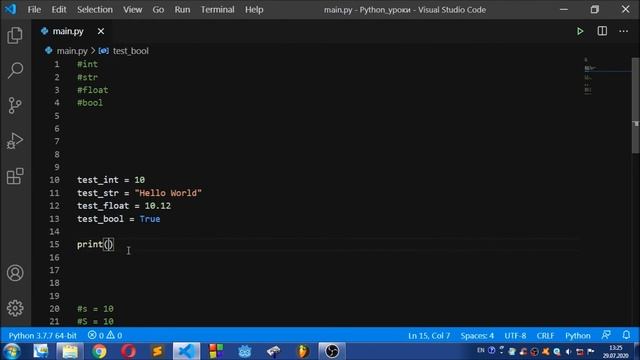The height and width of the screenshot is (360, 640).
Task: Change indentation via Spaces: 4
Action: (x=477, y=336)
